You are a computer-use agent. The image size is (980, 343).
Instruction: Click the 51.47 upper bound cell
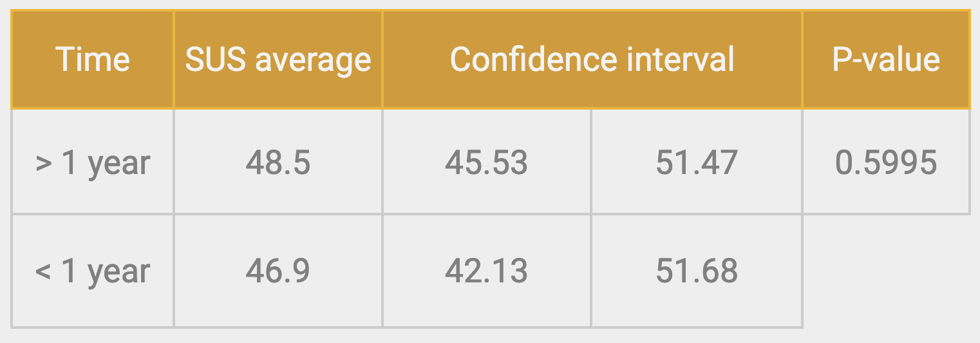pos(697,162)
